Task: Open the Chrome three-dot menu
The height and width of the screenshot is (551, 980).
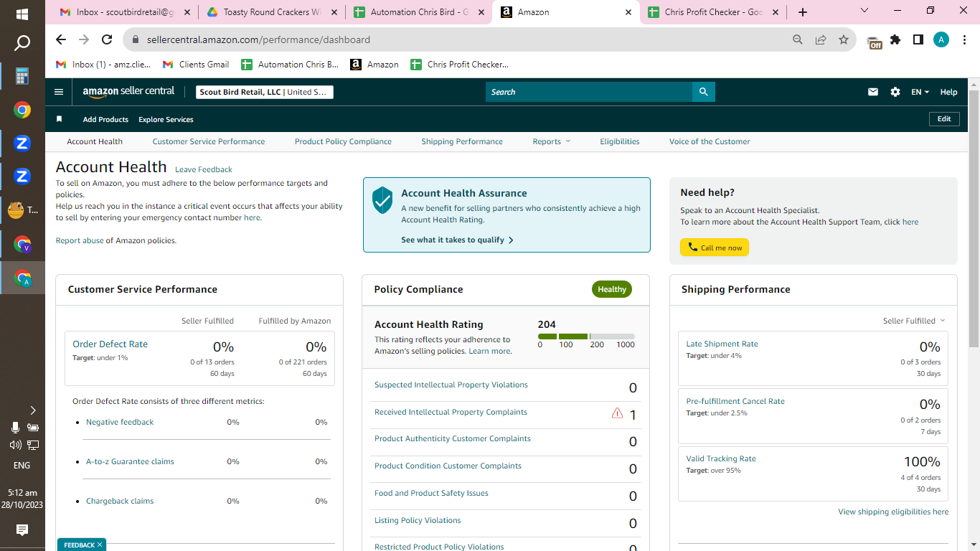Action: coord(963,40)
